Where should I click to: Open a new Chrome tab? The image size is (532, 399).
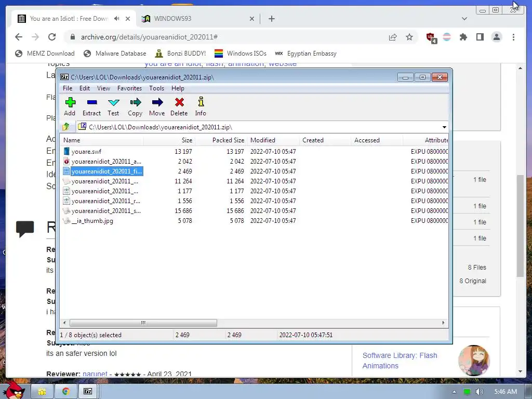[x=271, y=19]
